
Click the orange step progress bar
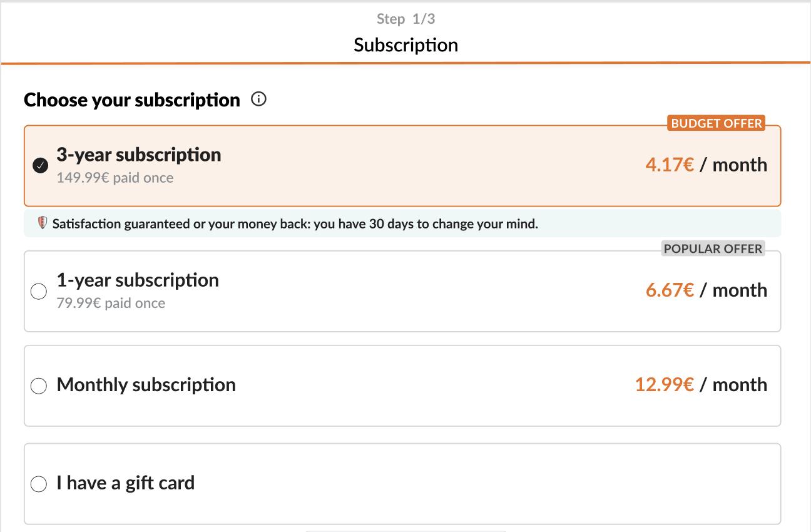pos(405,63)
